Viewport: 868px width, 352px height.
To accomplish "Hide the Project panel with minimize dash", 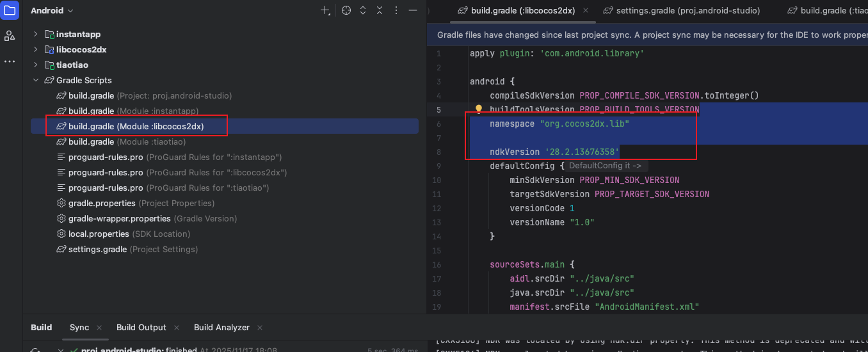I will point(413,11).
